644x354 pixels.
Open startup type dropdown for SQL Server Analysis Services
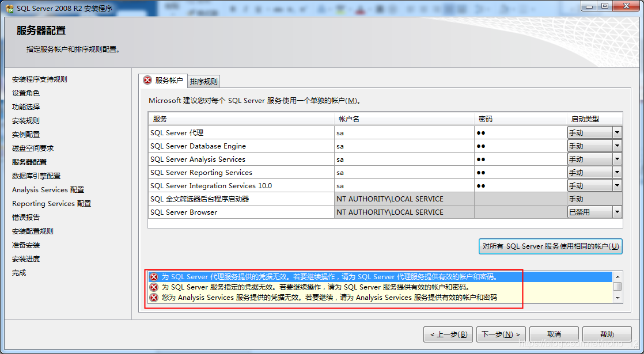(617, 159)
